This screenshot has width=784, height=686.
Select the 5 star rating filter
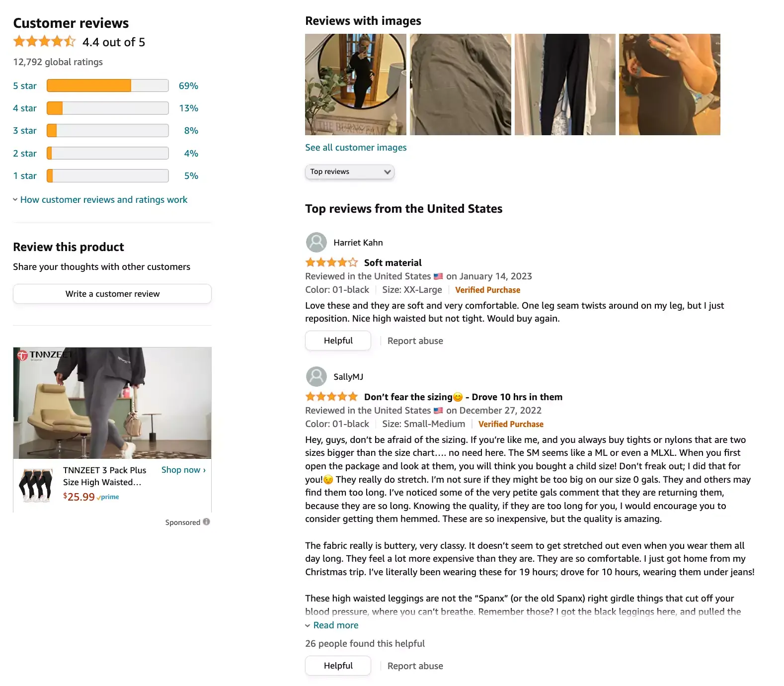pos(25,86)
